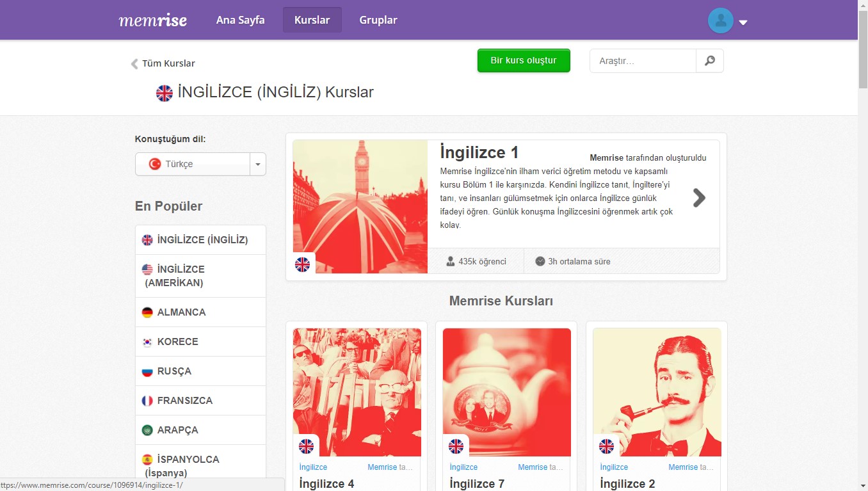Click the Spanish flag beside İSPANYOLCA
This screenshot has width=868, height=491.
tap(147, 460)
